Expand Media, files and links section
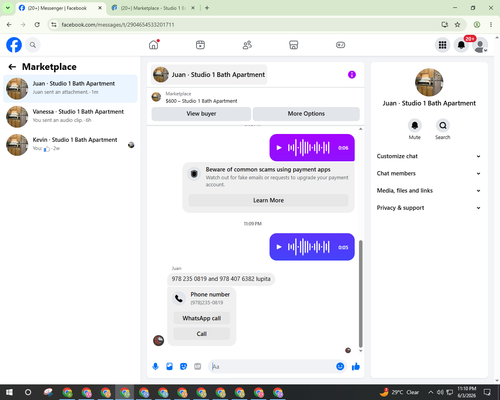The image size is (500, 400). click(x=429, y=191)
